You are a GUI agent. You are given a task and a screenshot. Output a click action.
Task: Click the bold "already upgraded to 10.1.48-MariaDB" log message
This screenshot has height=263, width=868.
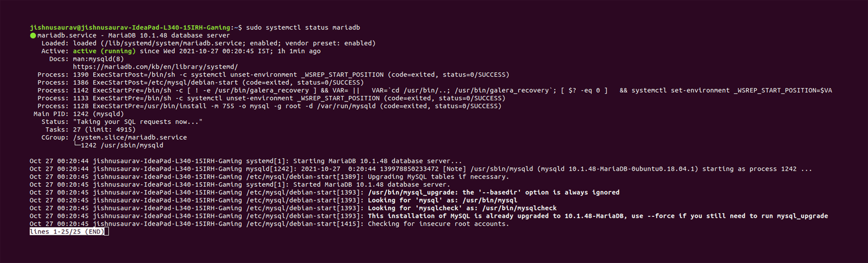pyautogui.click(x=598, y=216)
